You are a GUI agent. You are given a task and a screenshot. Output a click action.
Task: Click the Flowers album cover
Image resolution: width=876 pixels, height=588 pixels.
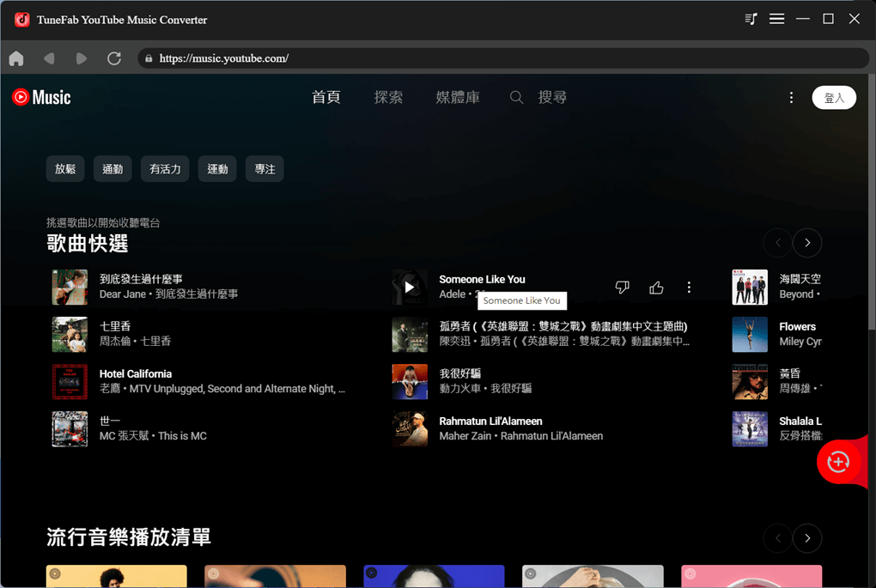coord(750,335)
